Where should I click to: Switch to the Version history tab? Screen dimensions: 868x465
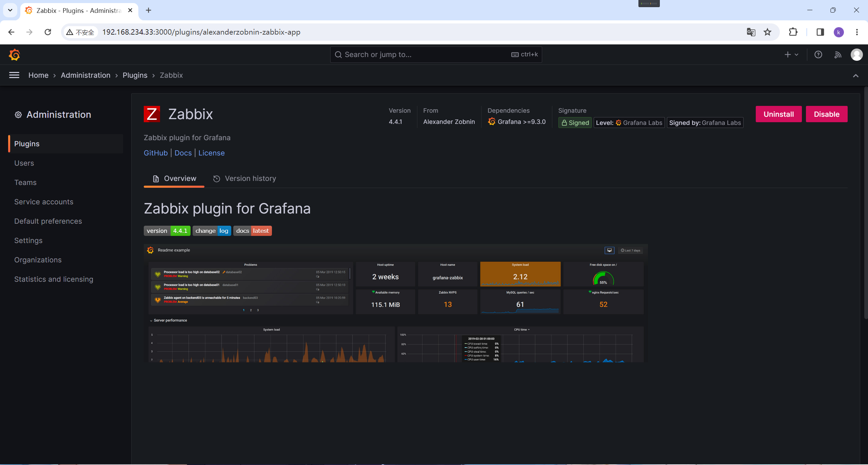[x=244, y=179]
